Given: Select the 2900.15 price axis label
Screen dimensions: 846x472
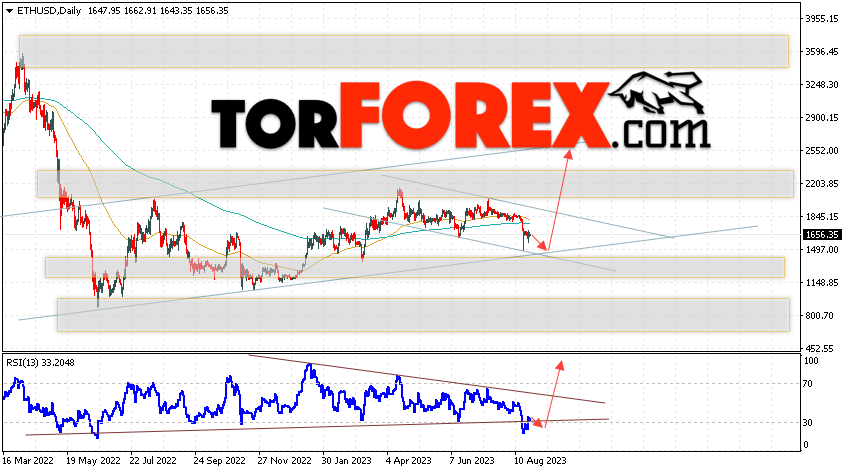Looking at the screenshot, I should [x=822, y=118].
